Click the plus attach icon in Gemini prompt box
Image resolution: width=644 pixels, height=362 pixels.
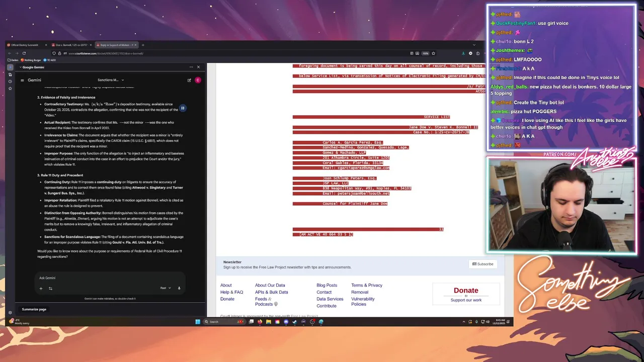(x=41, y=288)
